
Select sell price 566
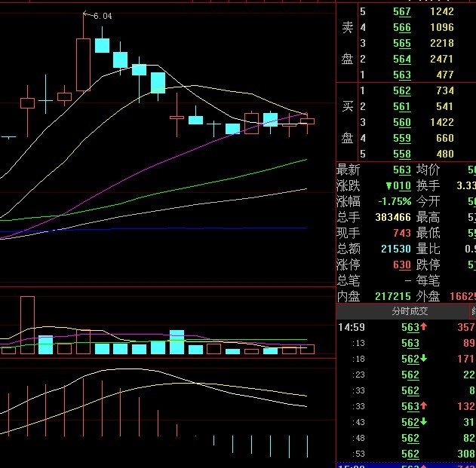coord(402,27)
